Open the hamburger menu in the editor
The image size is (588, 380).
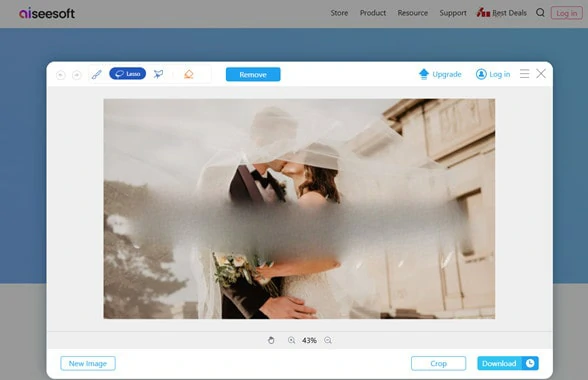524,74
